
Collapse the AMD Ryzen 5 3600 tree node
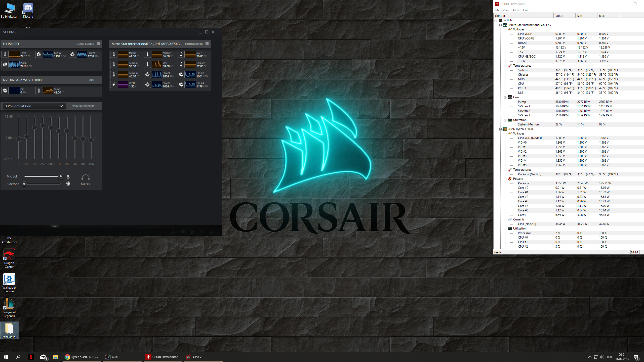point(500,129)
